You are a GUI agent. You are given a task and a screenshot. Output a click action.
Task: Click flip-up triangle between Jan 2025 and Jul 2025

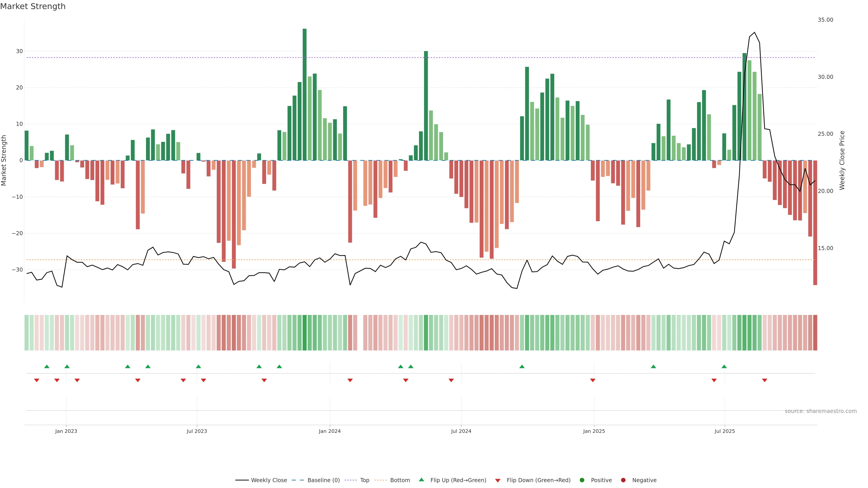pos(653,366)
